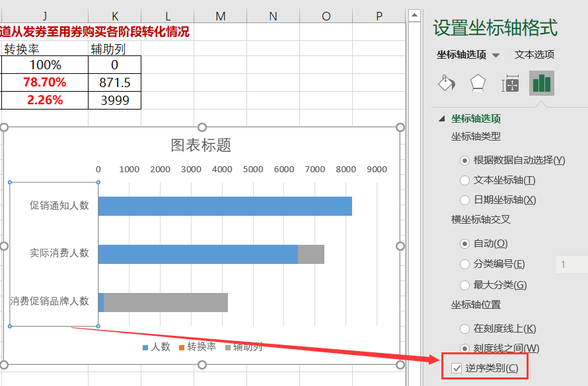Click chart top-middle resize handle
This screenshot has width=588, height=386.
(202, 127)
